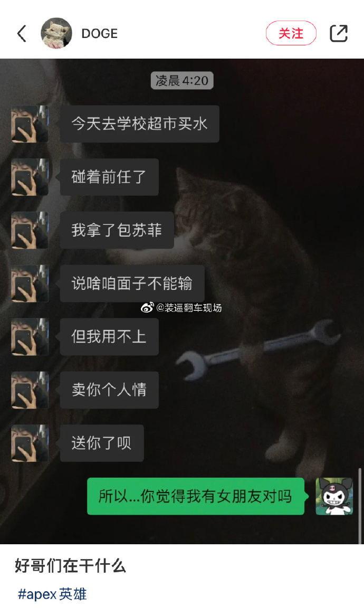
Task: Open the DOGE username link
Action: pyautogui.click(x=100, y=33)
